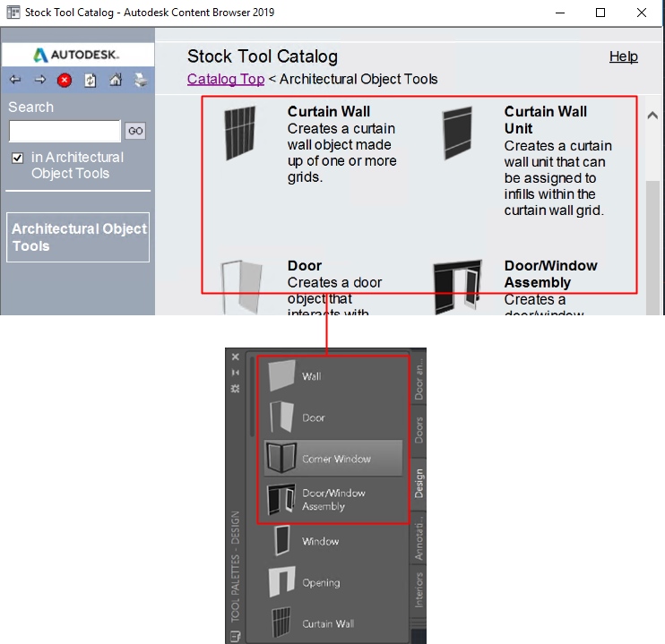The height and width of the screenshot is (644, 665).
Task: Maximize the Content Browser window
Action: [x=600, y=13]
